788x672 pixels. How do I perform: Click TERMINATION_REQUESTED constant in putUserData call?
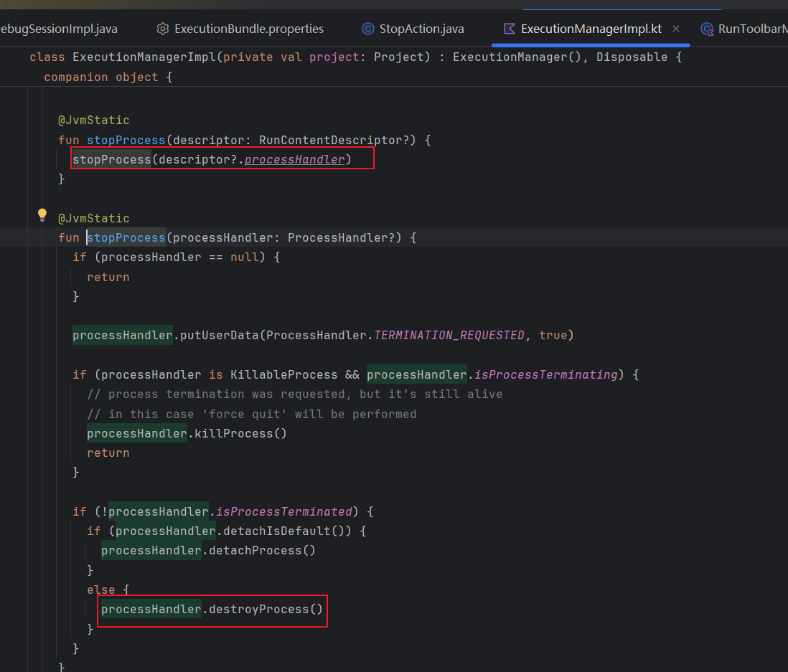449,335
